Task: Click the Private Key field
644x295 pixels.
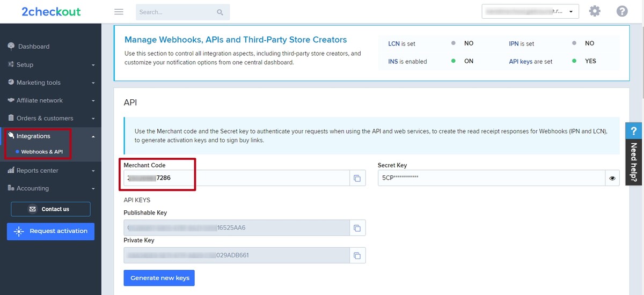Action: 237,255
